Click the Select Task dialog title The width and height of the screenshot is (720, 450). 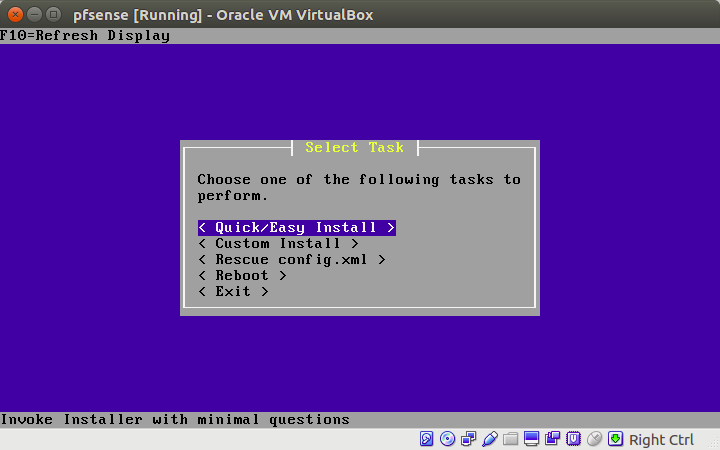[354, 147]
